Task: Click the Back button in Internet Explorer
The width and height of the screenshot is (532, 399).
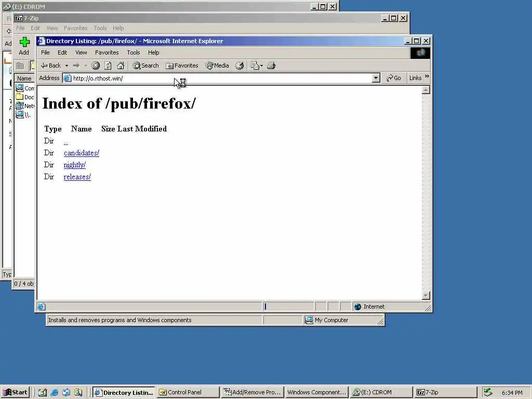Action: (x=50, y=65)
